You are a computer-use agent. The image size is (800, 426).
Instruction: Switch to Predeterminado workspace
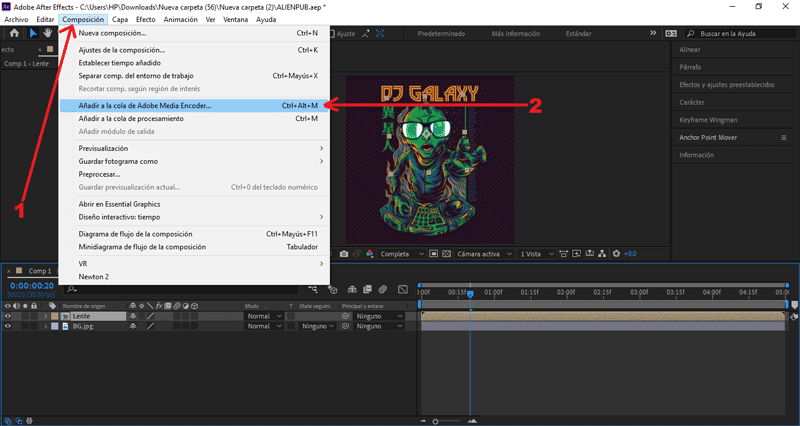point(441,34)
